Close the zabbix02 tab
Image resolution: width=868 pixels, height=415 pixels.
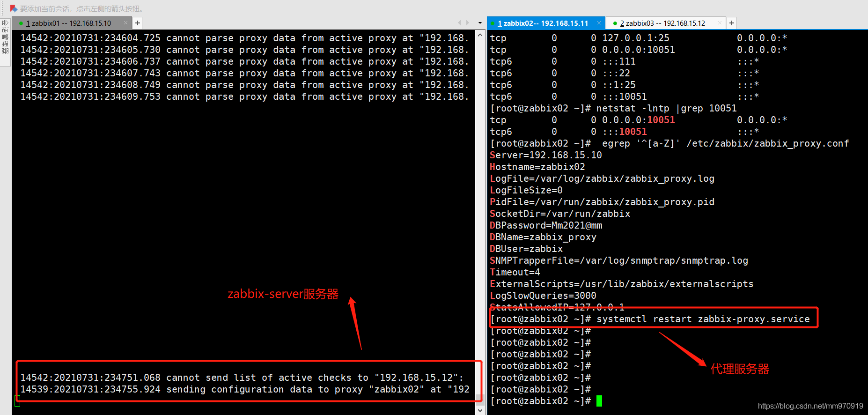(599, 22)
